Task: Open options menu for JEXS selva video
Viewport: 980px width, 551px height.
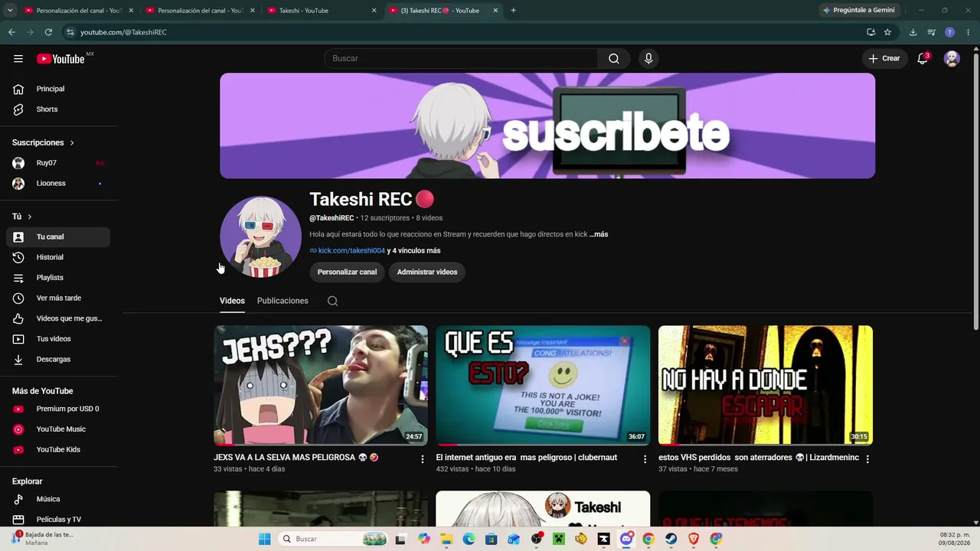Action: 423,459
